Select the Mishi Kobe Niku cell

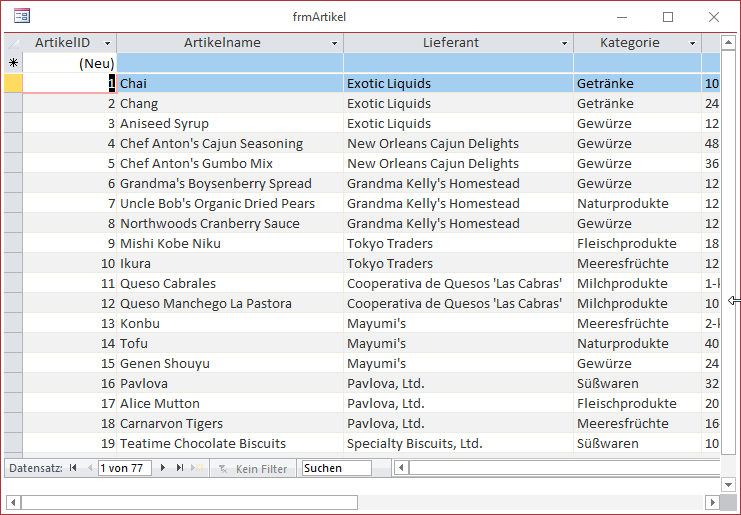230,243
